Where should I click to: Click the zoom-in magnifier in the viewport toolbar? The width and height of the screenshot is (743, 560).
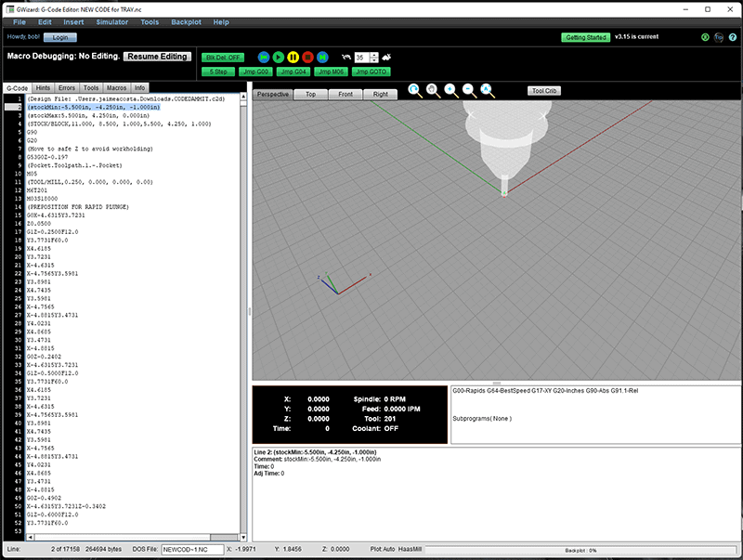(450, 90)
